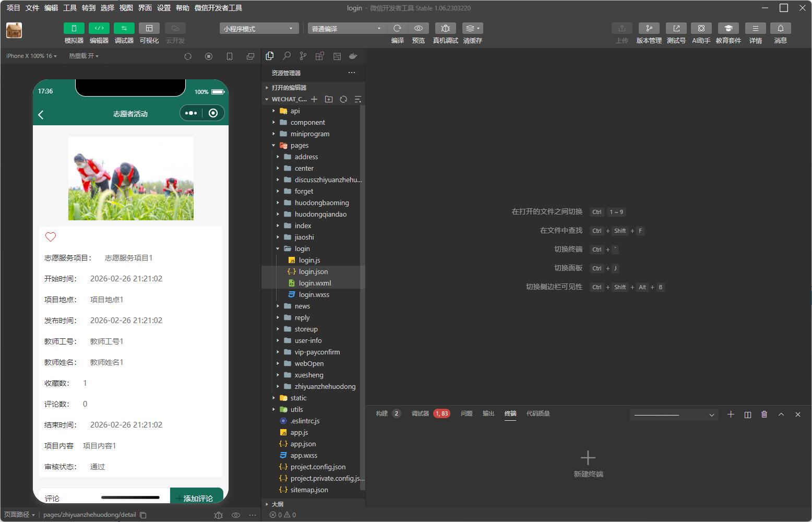The height and width of the screenshot is (522, 812).
Task: Refresh the simulator with reload icon
Action: (x=188, y=56)
